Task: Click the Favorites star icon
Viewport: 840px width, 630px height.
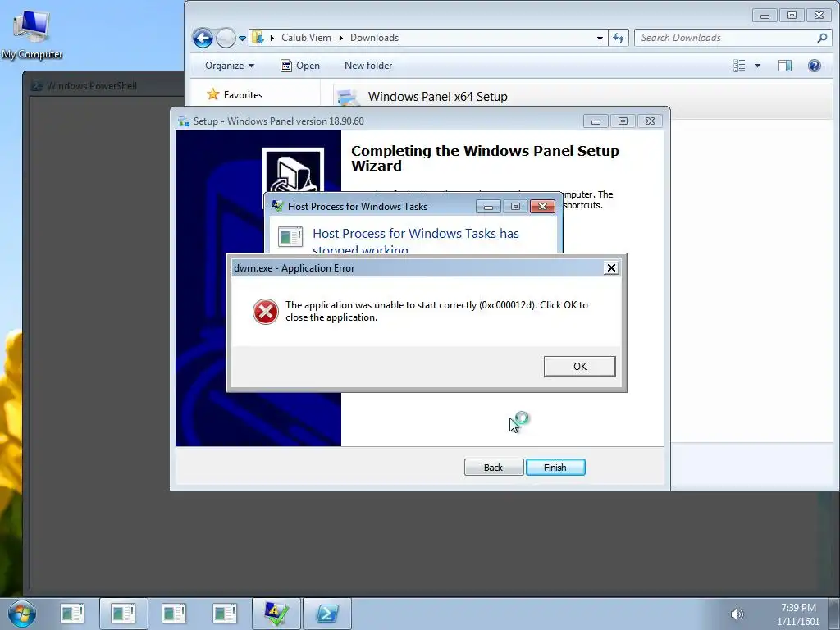Action: 213,94
